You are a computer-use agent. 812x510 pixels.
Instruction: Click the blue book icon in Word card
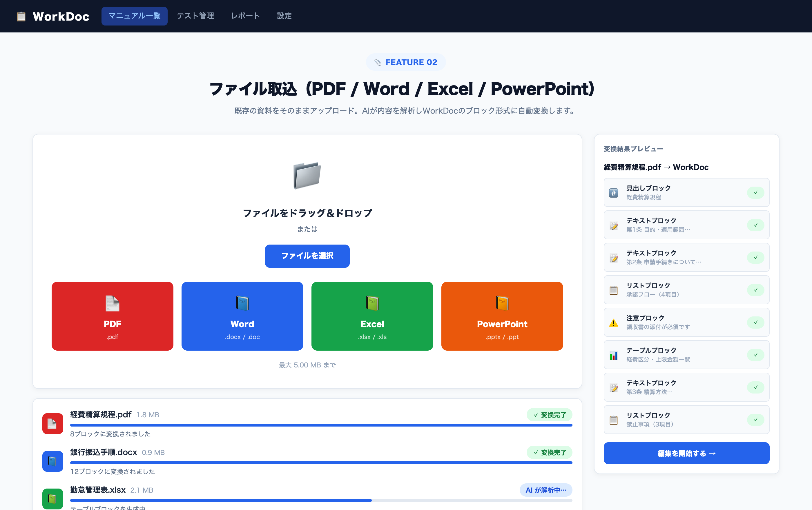pyautogui.click(x=242, y=303)
